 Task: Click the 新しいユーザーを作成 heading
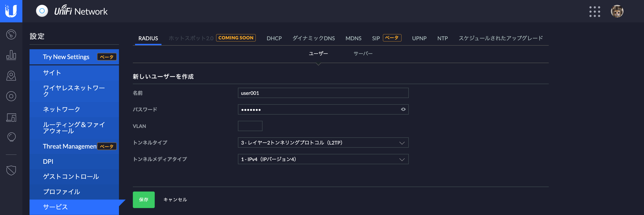[163, 77]
